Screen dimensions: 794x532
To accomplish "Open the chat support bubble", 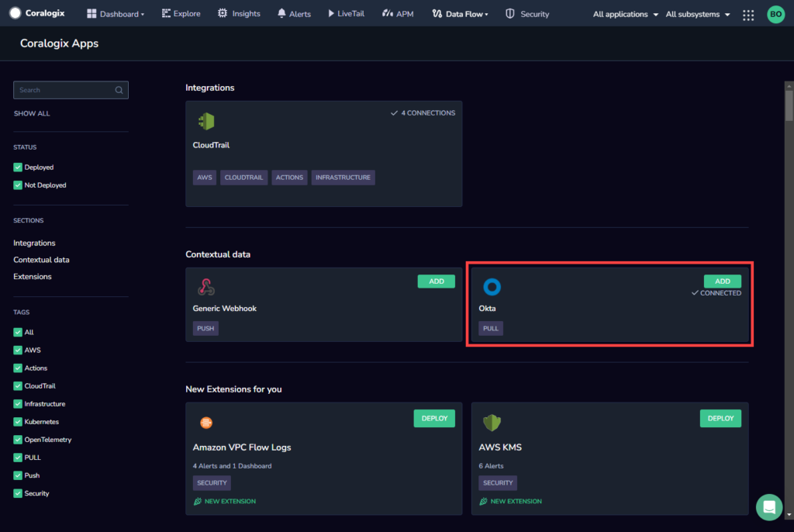I will click(768, 506).
